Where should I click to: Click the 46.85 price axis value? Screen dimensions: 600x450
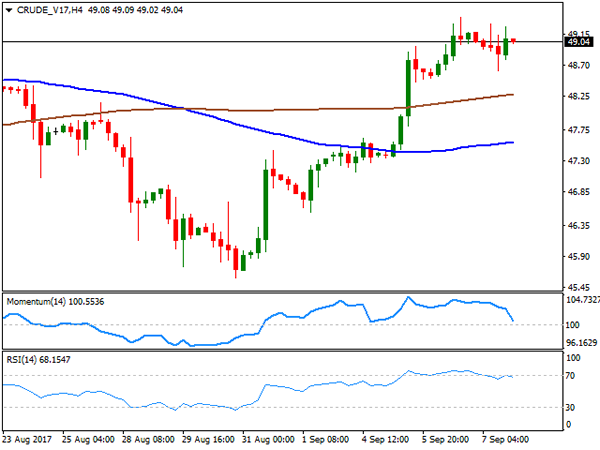(x=579, y=192)
